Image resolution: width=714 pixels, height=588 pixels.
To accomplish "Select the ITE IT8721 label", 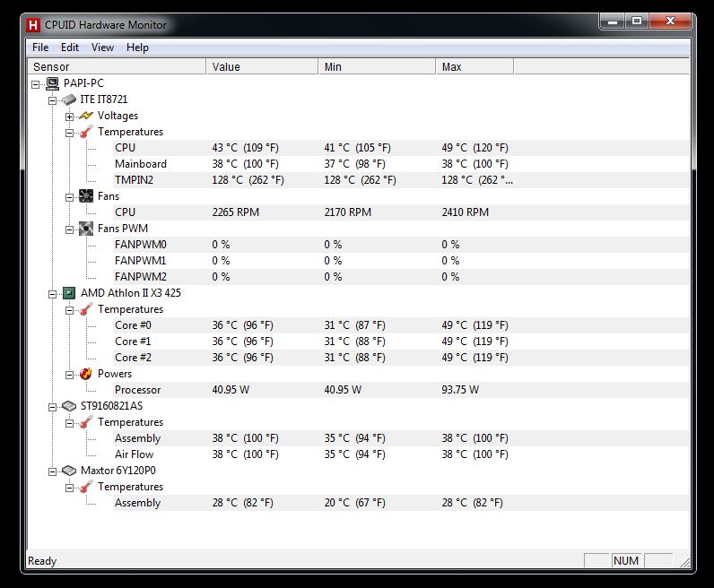I will coord(104,99).
